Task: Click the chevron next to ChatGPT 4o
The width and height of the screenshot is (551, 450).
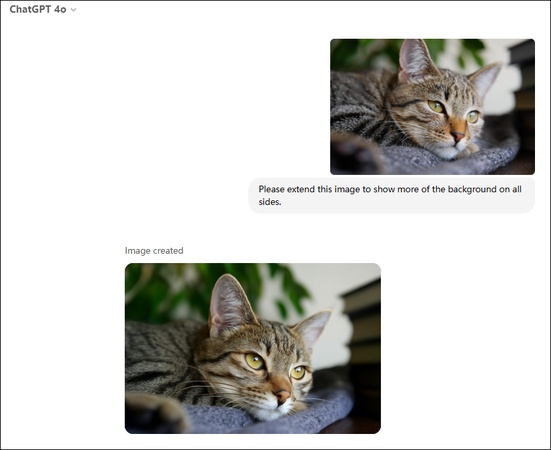Action: pyautogui.click(x=73, y=10)
